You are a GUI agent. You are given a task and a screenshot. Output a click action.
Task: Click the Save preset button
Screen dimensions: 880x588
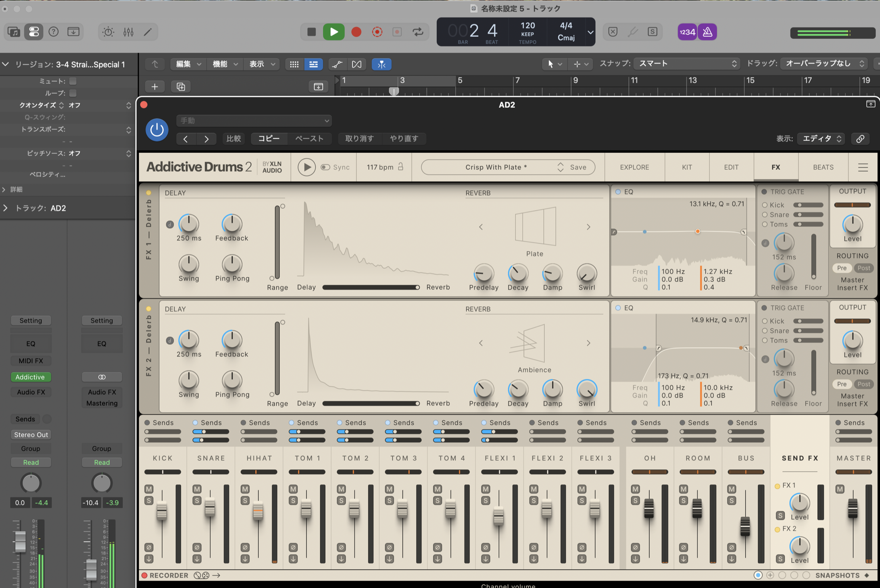coord(578,167)
